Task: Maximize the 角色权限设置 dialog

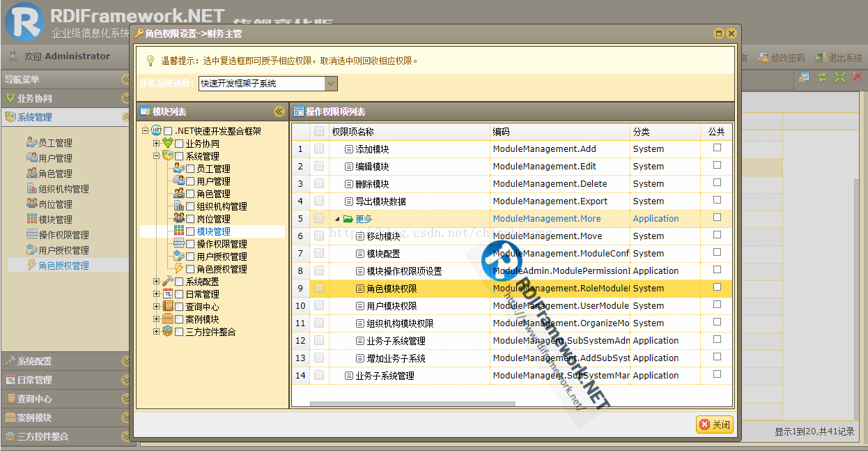Action: (719, 33)
